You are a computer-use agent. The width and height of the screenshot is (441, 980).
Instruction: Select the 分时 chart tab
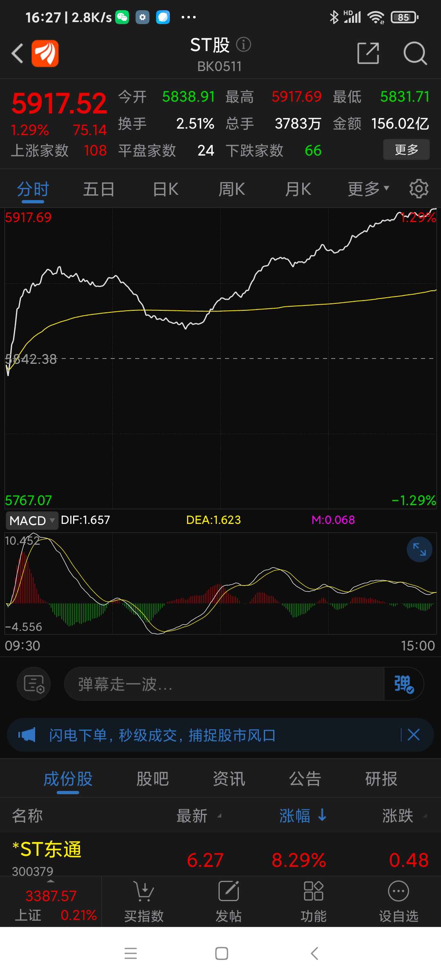click(x=33, y=189)
